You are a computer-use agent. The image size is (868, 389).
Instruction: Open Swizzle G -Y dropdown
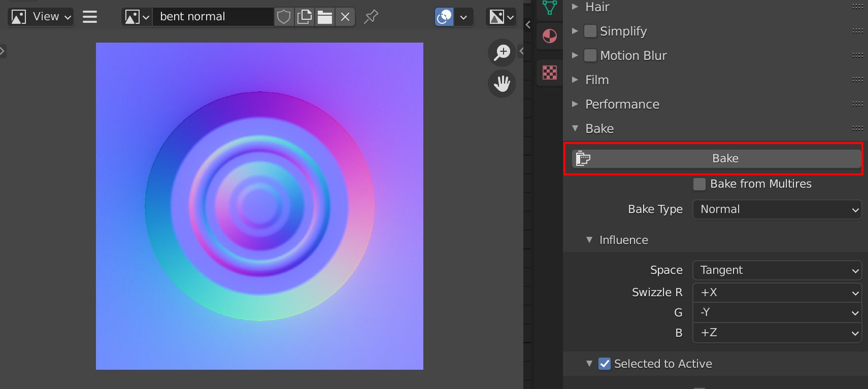click(x=777, y=312)
